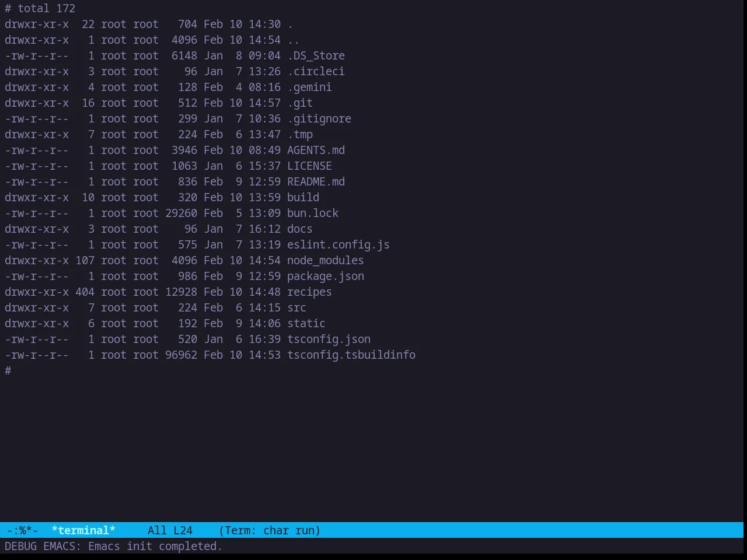This screenshot has height=560, width=747.
Task: Click the L24 line number indicator
Action: 183,530
